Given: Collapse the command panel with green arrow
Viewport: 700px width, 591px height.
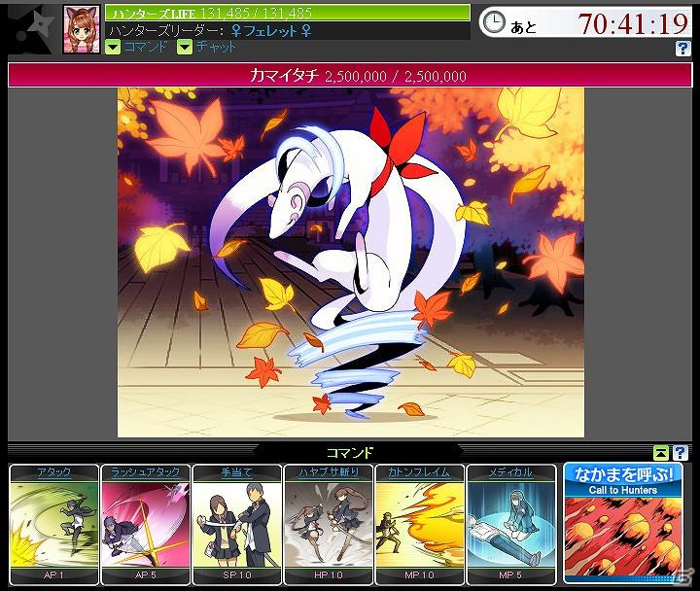Looking at the screenshot, I should pyautogui.click(x=661, y=453).
